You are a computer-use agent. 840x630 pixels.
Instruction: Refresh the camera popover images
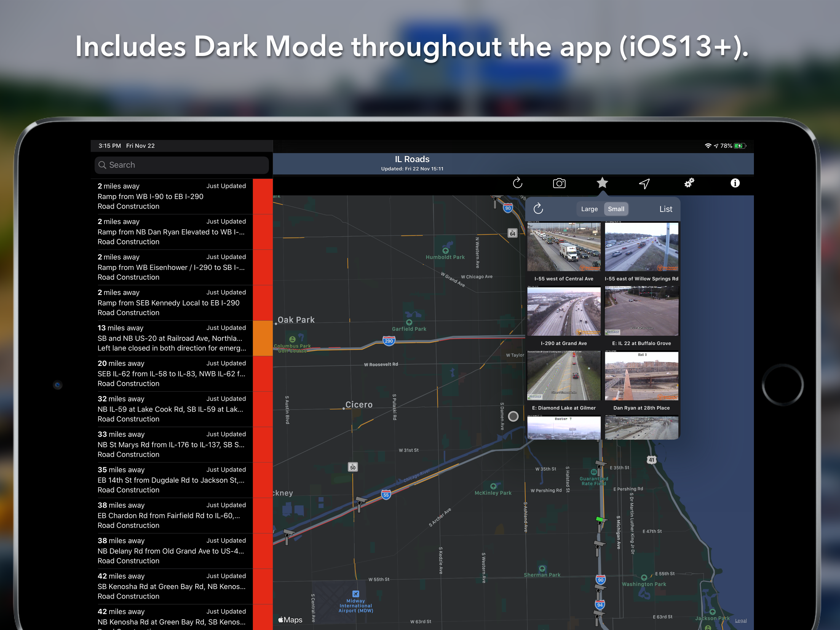tap(538, 209)
